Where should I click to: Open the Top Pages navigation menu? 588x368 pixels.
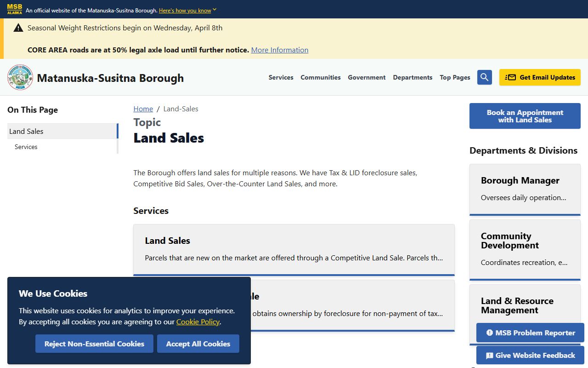(x=455, y=77)
